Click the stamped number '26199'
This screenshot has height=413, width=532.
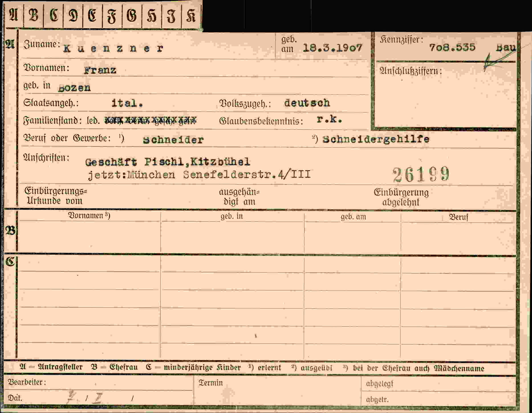421,175
